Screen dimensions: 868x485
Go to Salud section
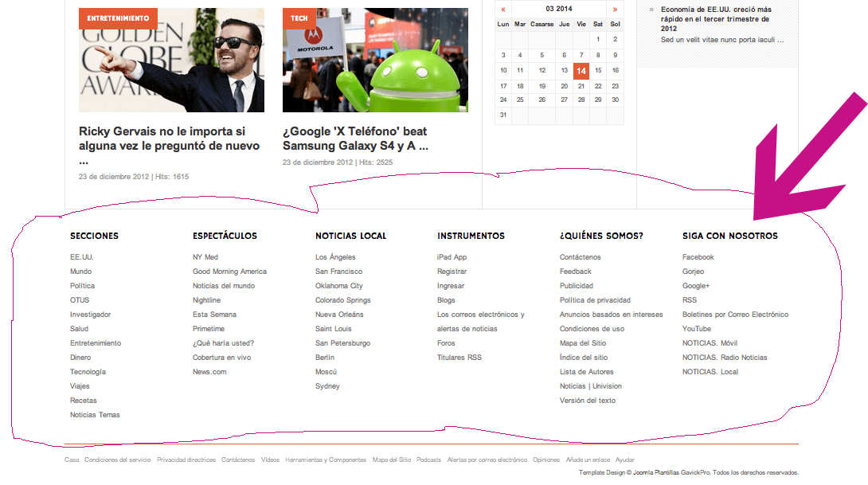(x=79, y=329)
